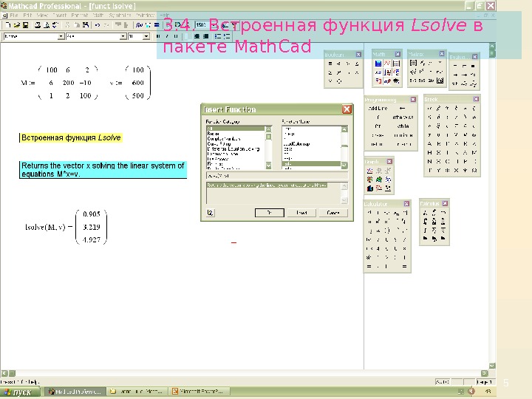Open the Symbolics menu

[120, 16]
